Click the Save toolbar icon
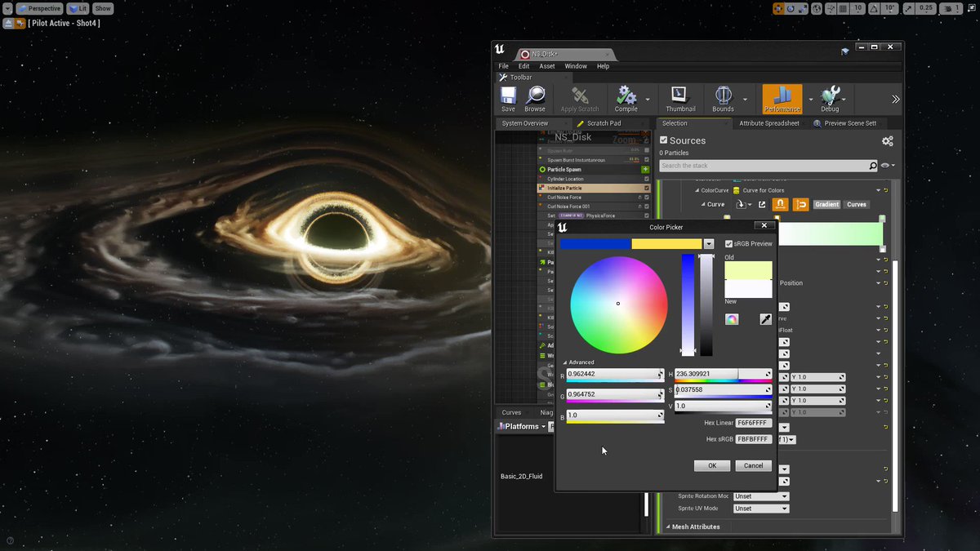 click(508, 99)
